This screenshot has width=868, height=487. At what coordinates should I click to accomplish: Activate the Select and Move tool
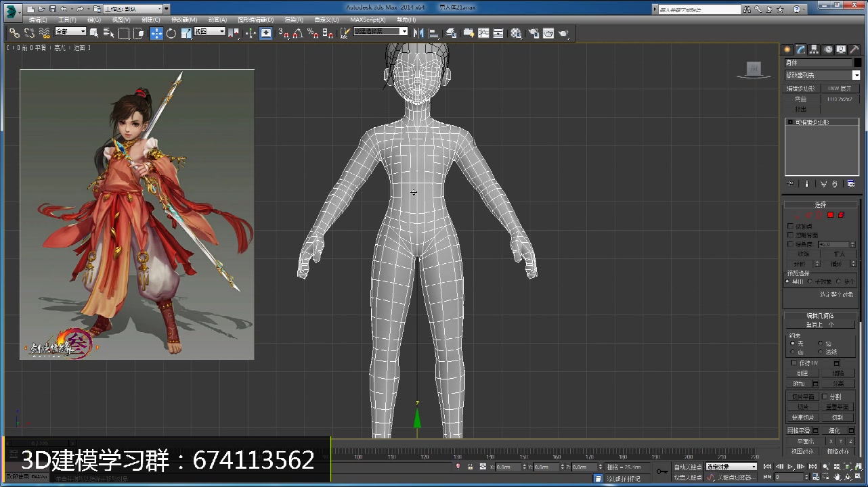click(156, 32)
